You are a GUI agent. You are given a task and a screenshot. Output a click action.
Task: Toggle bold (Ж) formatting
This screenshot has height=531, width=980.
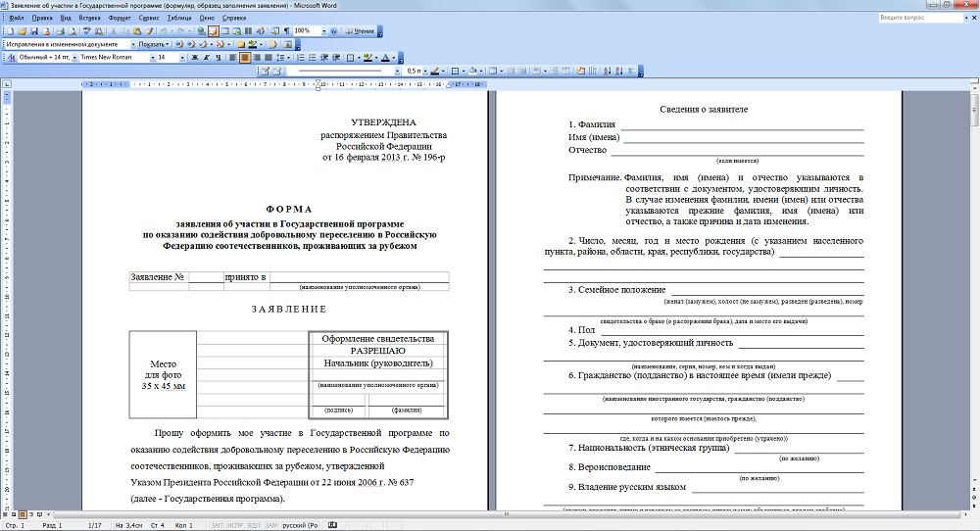[194, 58]
